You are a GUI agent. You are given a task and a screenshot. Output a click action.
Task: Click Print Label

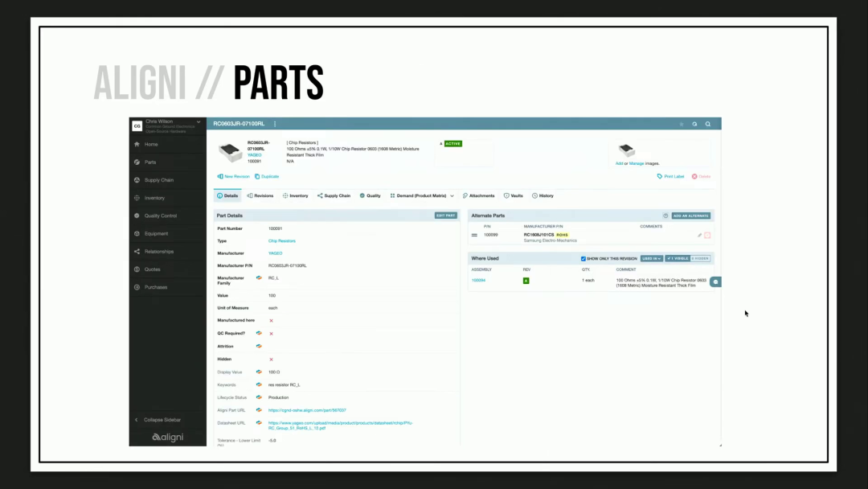670,177
